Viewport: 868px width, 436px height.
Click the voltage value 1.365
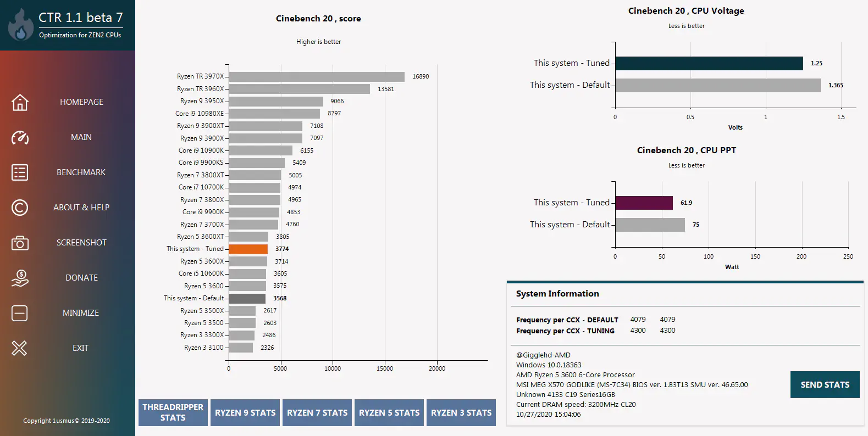(836, 85)
